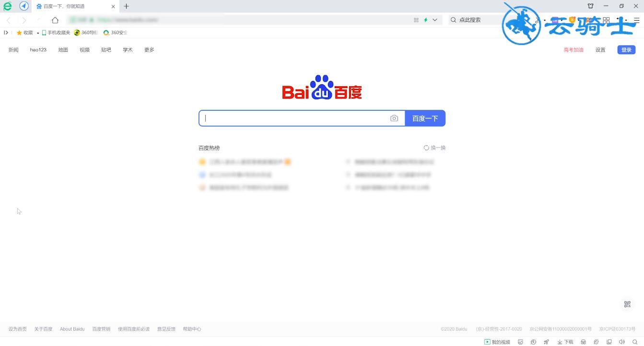Image resolution: width=644 pixels, height=346 pixels.
Task: Go forward with the forward arrow
Action: (x=24, y=20)
